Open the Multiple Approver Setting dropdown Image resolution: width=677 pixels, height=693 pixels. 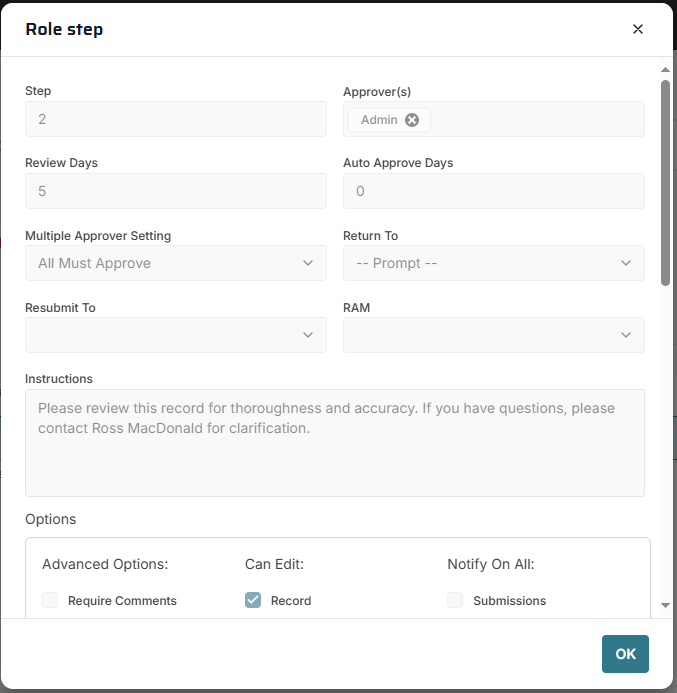tap(175, 263)
